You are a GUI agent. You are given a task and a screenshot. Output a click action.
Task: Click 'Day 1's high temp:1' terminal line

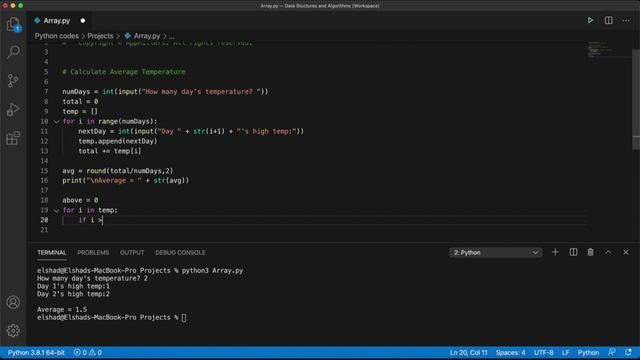click(x=73, y=286)
